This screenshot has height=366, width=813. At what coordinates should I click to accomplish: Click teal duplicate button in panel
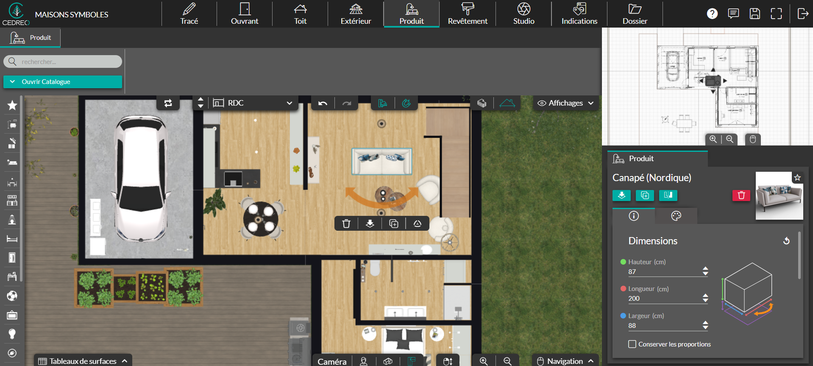click(644, 195)
